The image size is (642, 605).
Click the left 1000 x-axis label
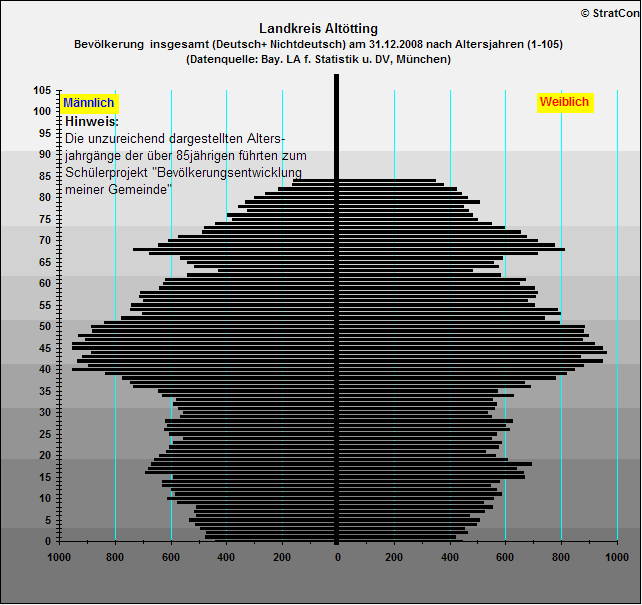tap(59, 557)
